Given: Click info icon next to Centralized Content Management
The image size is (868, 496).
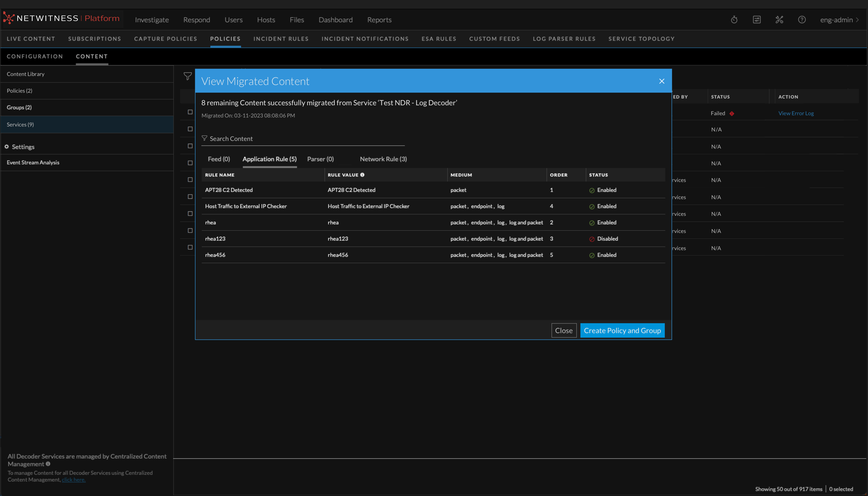Looking at the screenshot, I should (x=48, y=464).
